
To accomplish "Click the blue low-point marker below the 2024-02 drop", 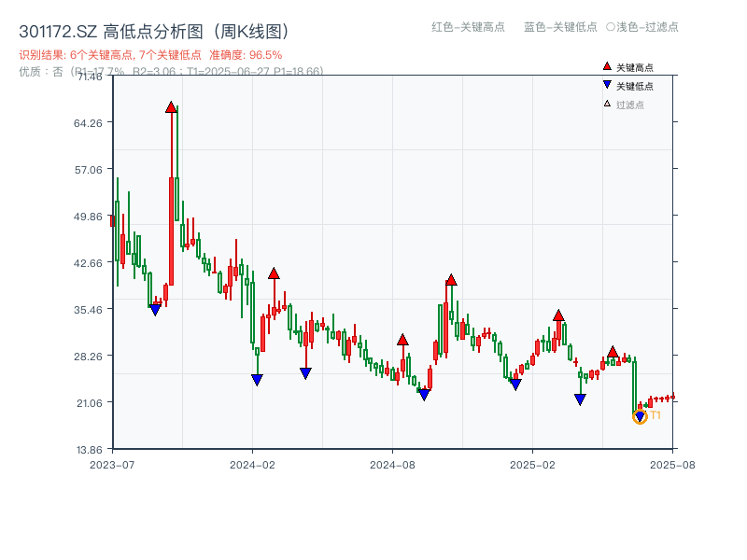I will point(256,378).
